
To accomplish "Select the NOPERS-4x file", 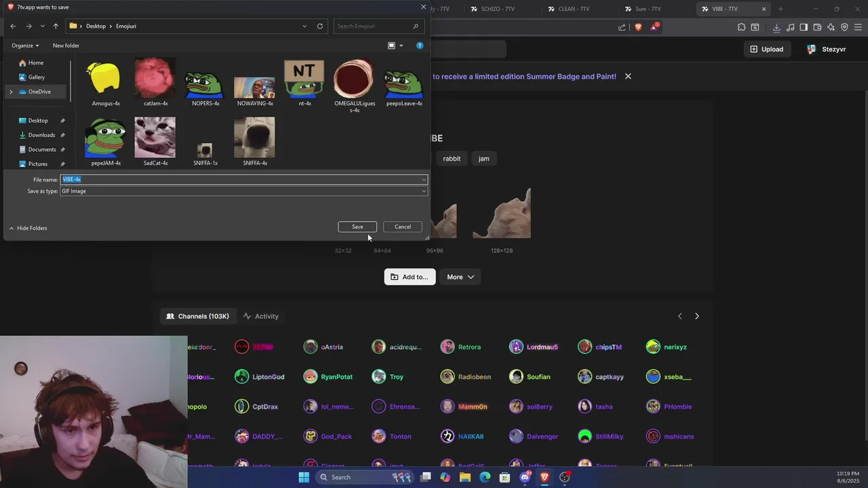I will coord(205,83).
